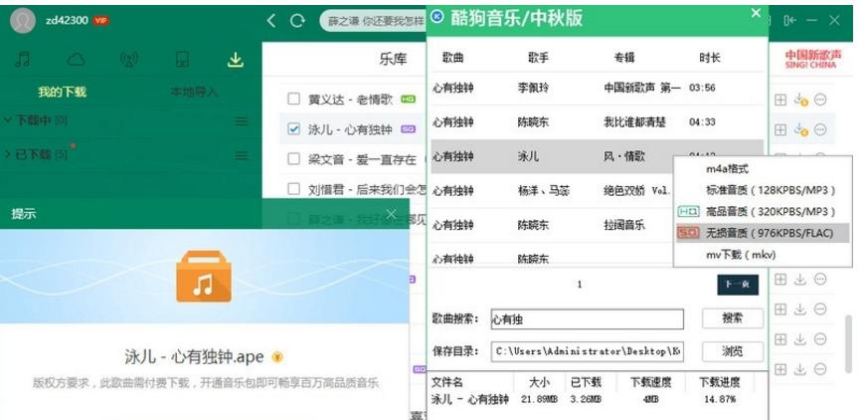
Task: Choose mv下载 (mkv) option
Action: click(x=762, y=255)
